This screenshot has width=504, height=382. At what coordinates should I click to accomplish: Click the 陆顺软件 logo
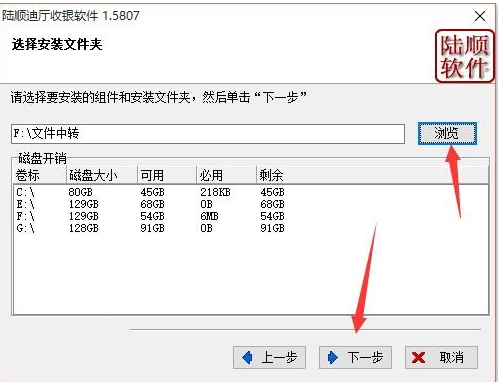click(465, 56)
